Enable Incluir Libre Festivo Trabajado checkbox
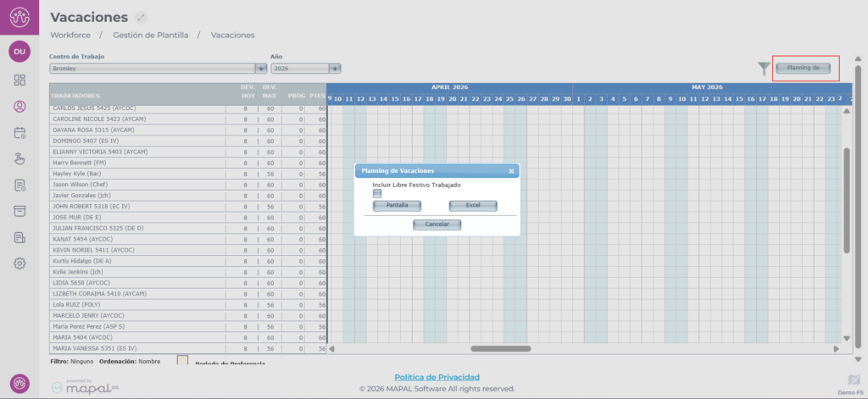Viewport: 868px width, 399px height. point(377,194)
